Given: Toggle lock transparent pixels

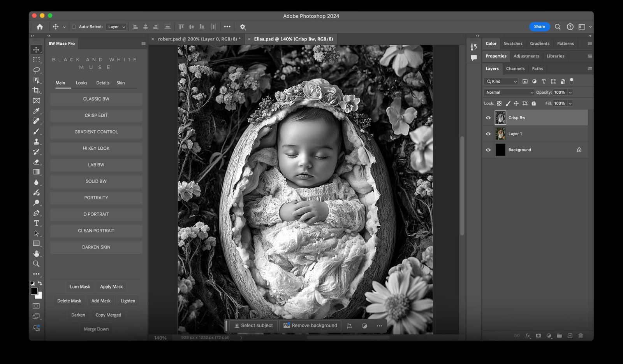Looking at the screenshot, I should click(x=499, y=103).
